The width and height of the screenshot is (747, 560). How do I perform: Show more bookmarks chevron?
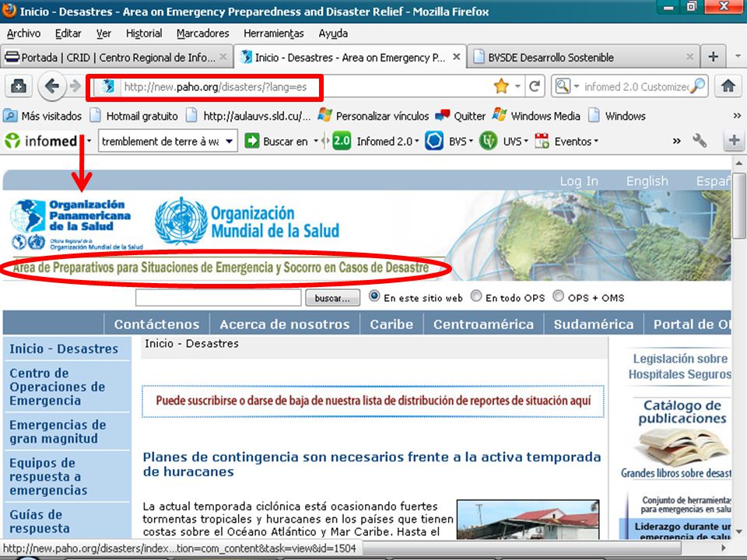click(737, 116)
